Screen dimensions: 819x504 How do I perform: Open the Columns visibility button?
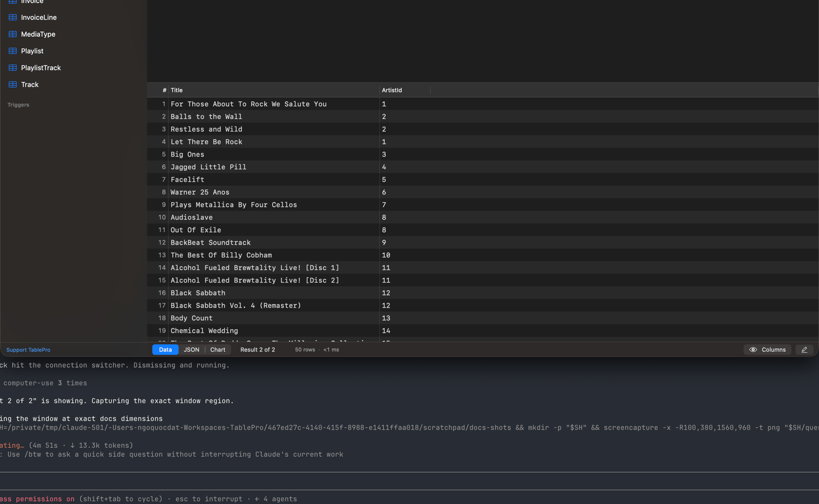pyautogui.click(x=767, y=350)
